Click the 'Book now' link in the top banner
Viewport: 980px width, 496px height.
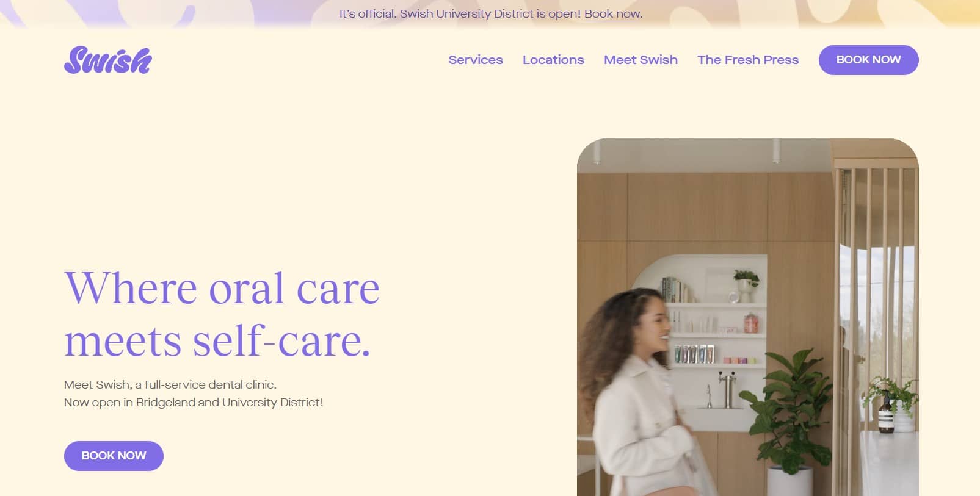pyautogui.click(x=613, y=14)
